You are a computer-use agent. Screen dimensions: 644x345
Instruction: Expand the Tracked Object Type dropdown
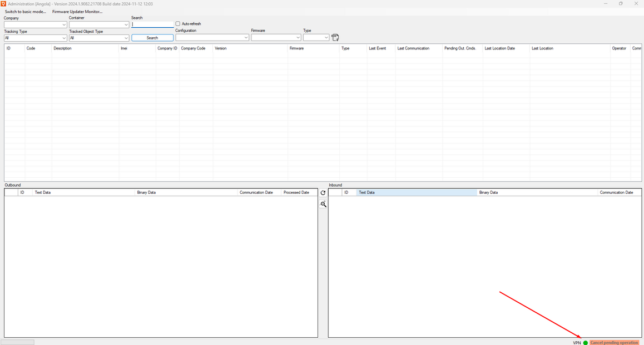pos(98,38)
